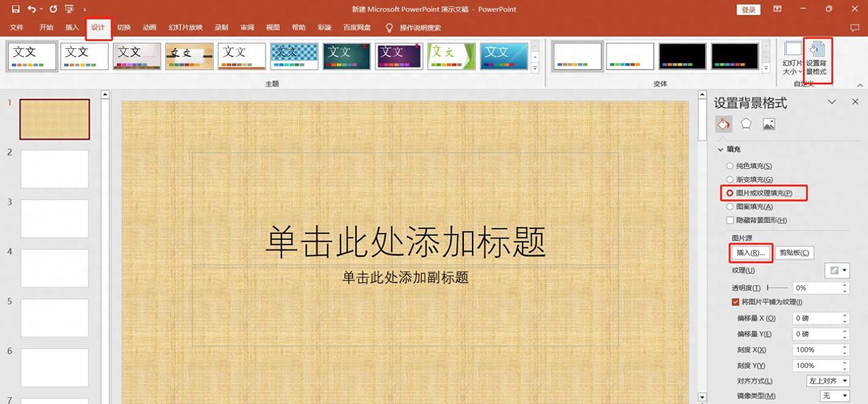Click the 登录 button at top right
This screenshot has height=404, width=868.
(x=748, y=9)
